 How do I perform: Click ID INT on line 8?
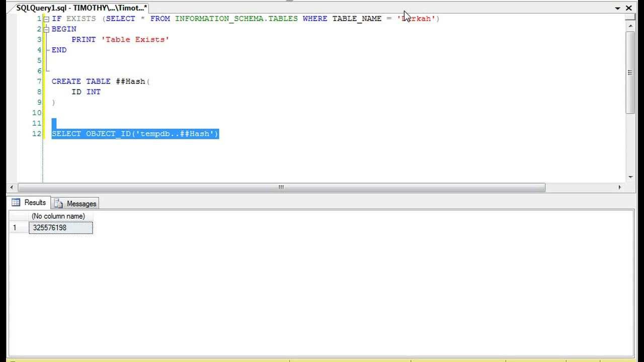pos(86,92)
